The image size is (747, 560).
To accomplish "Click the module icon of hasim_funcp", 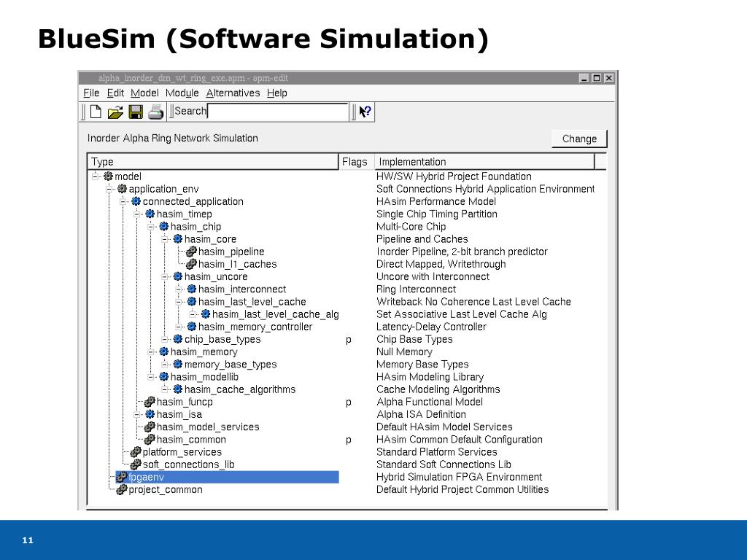I will tap(150, 402).
